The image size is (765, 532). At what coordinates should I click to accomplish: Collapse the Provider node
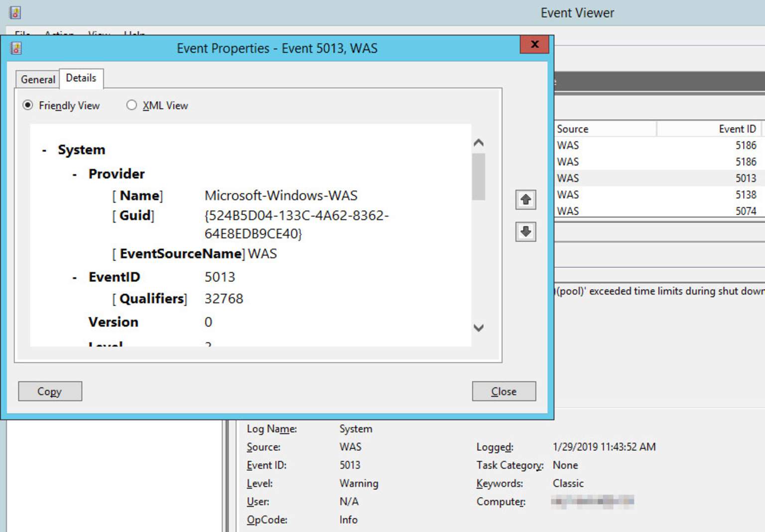point(74,174)
